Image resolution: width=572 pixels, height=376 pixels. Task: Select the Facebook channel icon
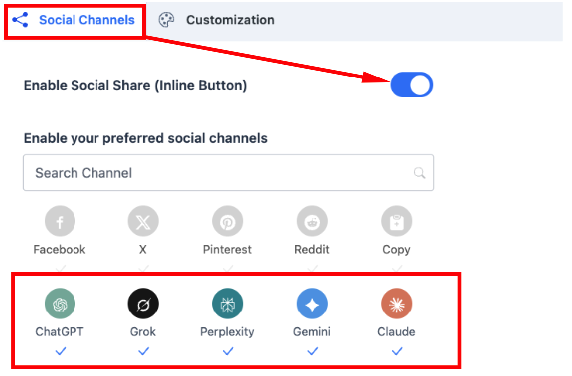[60, 221]
